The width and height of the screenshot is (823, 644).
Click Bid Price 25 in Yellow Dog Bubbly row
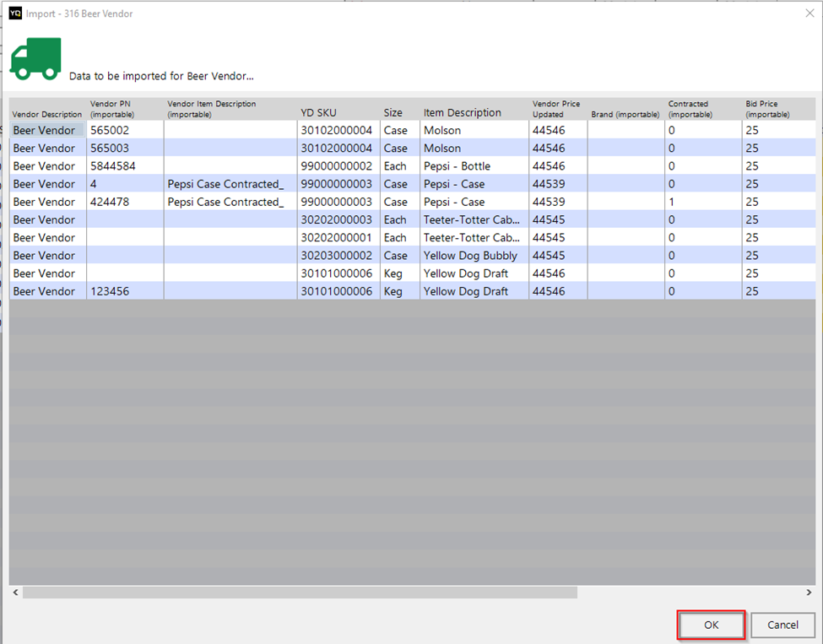click(x=779, y=256)
